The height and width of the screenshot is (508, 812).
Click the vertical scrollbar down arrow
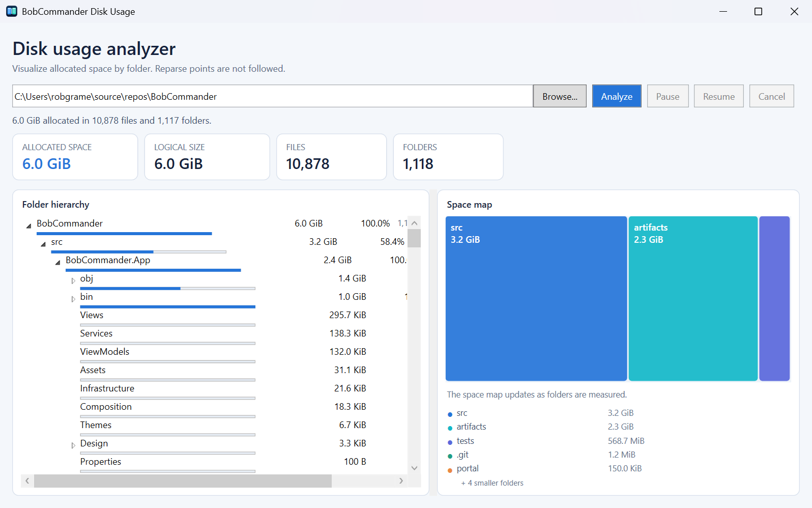click(x=414, y=468)
